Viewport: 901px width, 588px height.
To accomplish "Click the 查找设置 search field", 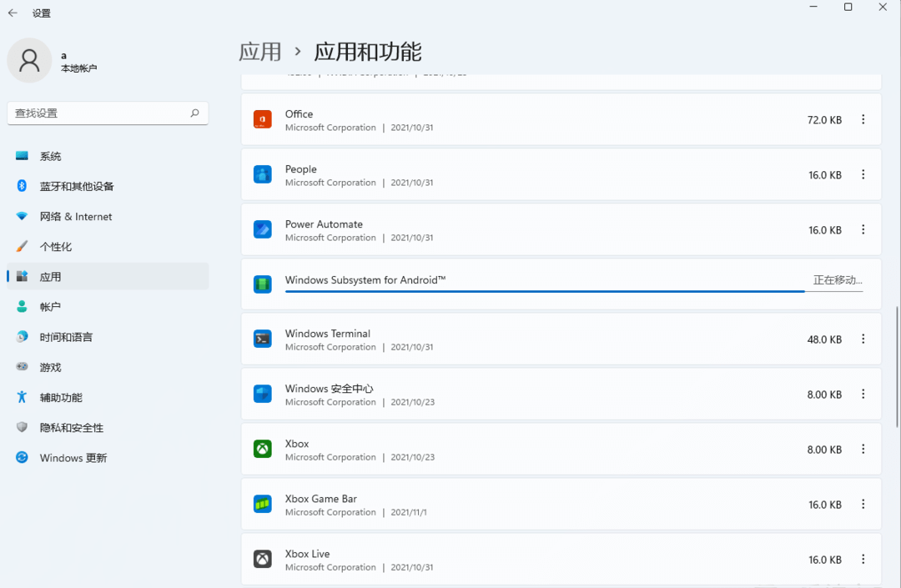I will pos(108,113).
